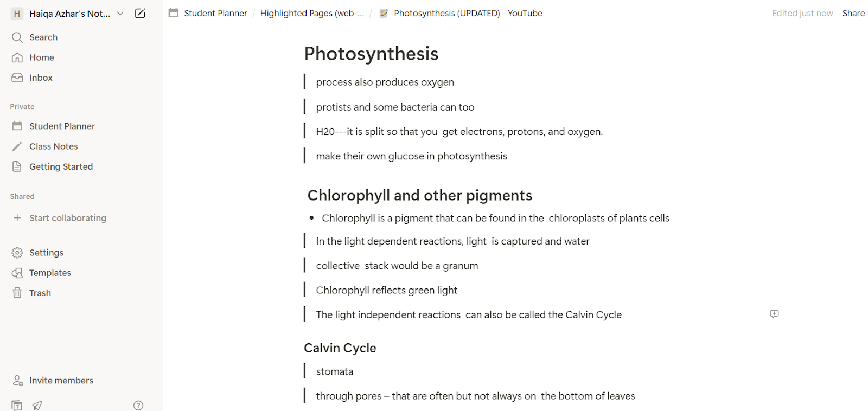Open the Templates panel
Viewport: 868px width, 411px height.
click(49, 273)
